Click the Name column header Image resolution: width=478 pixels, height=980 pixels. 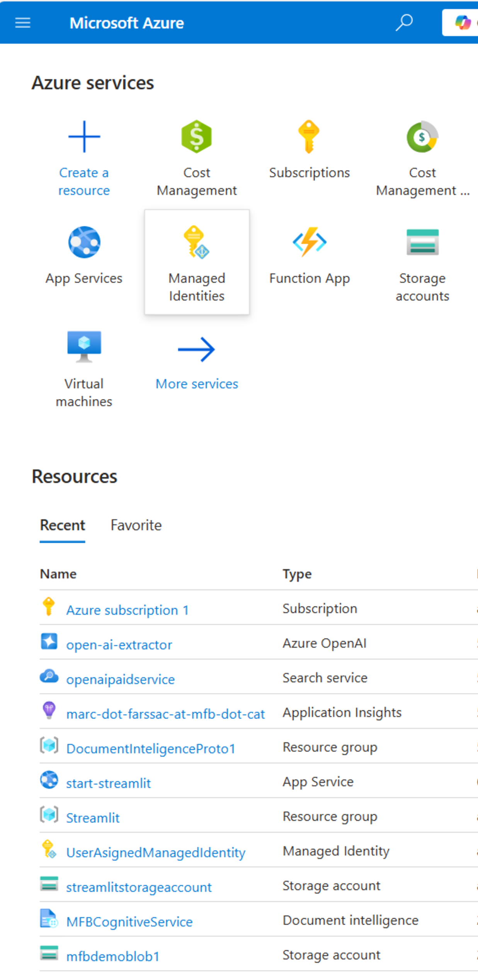click(x=58, y=574)
